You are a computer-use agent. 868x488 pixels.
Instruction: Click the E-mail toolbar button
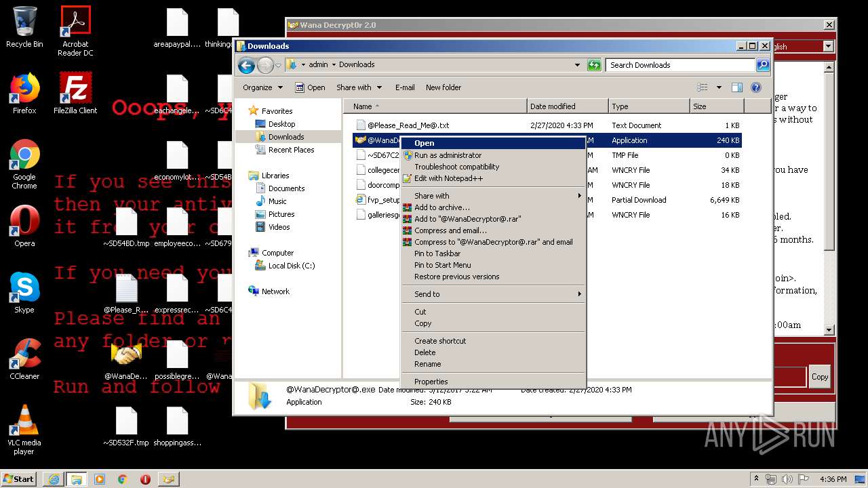(405, 87)
